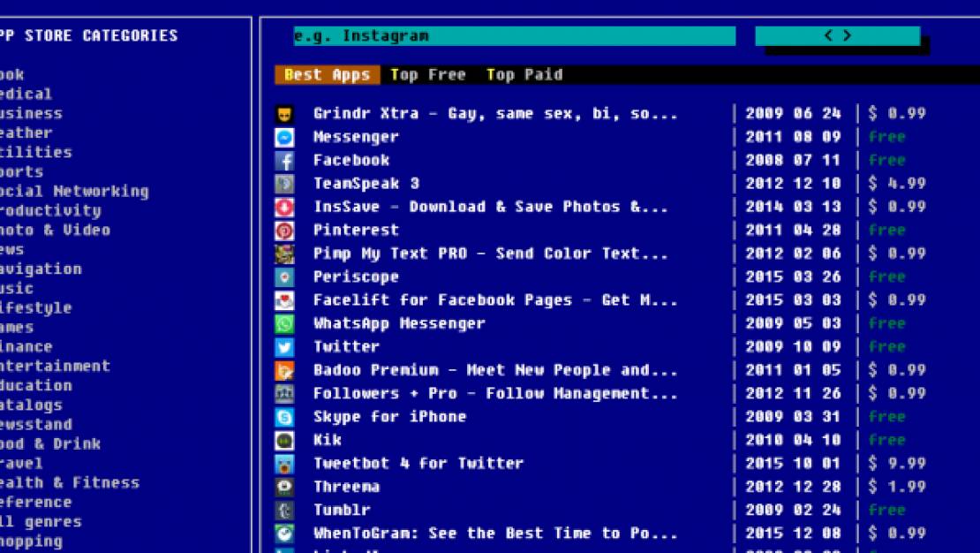The height and width of the screenshot is (553, 980).
Task: Click the release date '2008 07 11' for Facebook
Action: (793, 161)
